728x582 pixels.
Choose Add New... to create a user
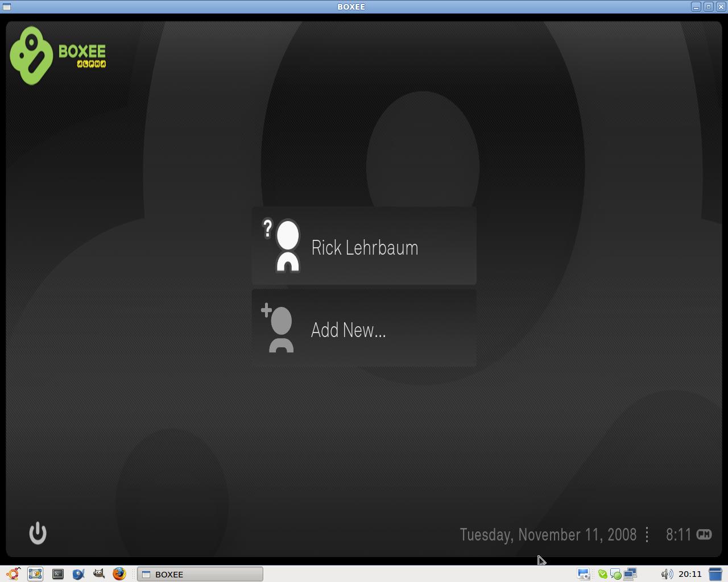point(364,328)
